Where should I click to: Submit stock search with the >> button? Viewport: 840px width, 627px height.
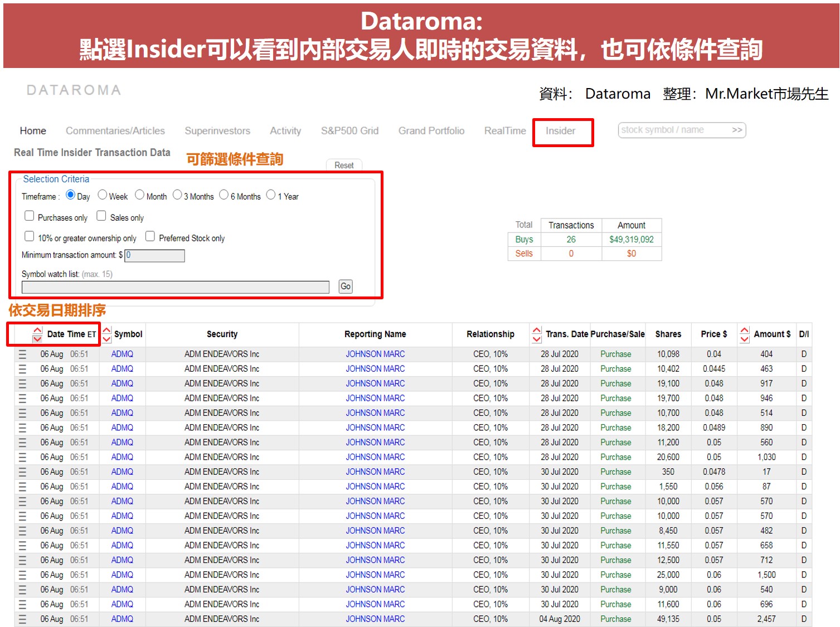(737, 130)
